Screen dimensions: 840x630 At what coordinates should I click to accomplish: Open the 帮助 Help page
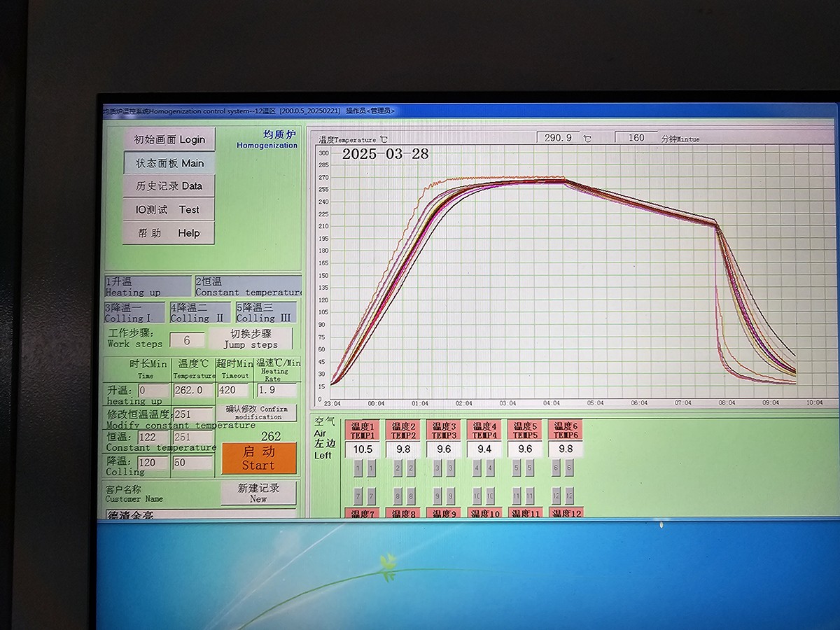pos(169,233)
